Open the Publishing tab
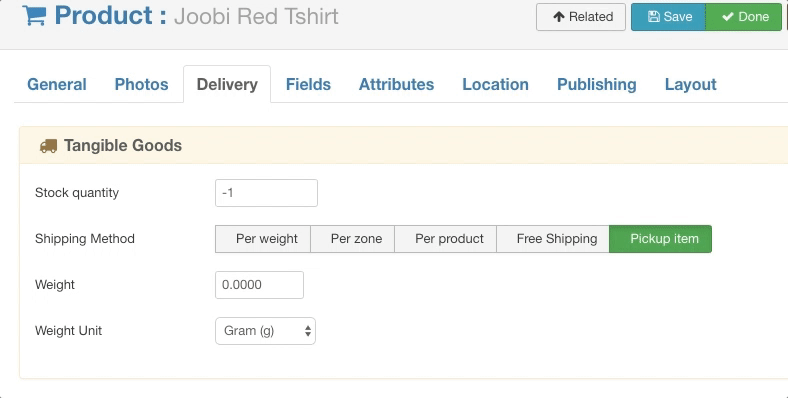 point(597,84)
